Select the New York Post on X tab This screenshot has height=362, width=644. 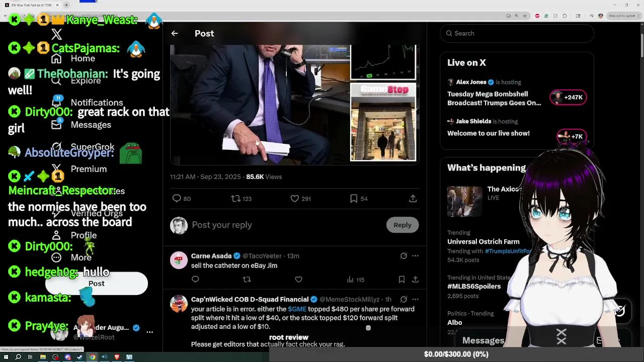pos(31,5)
